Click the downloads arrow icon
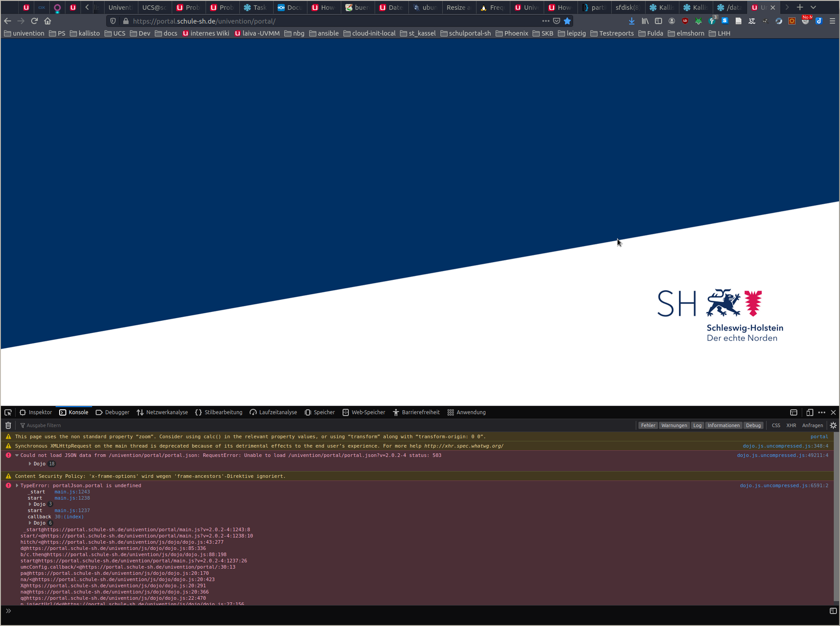 (x=631, y=21)
